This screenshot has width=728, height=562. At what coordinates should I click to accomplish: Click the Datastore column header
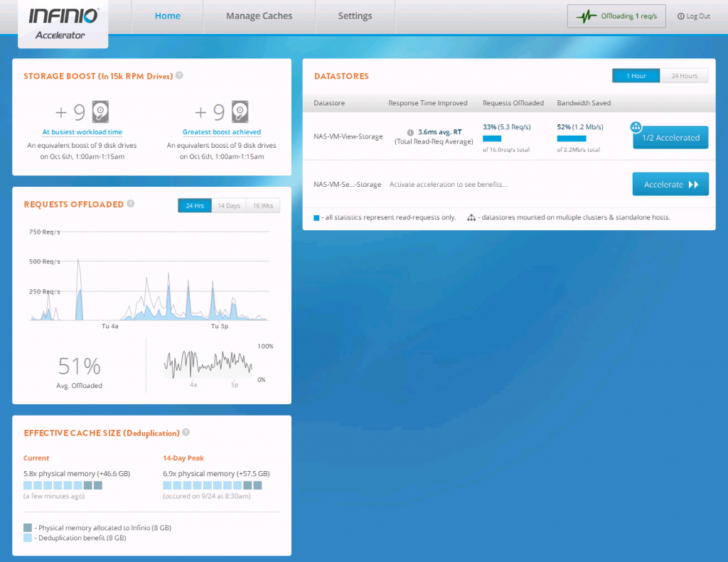[329, 103]
